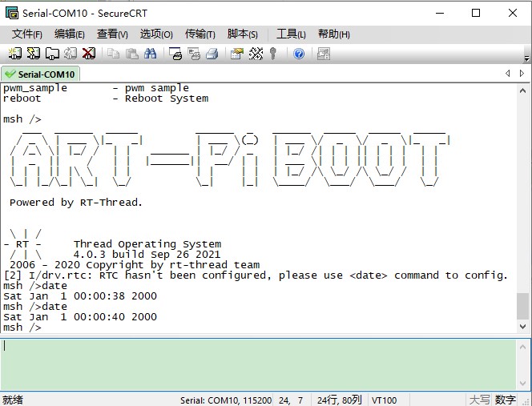The height and width of the screenshot is (406, 532).
Task: Open Help with blue question mark icon
Action: click(x=299, y=54)
